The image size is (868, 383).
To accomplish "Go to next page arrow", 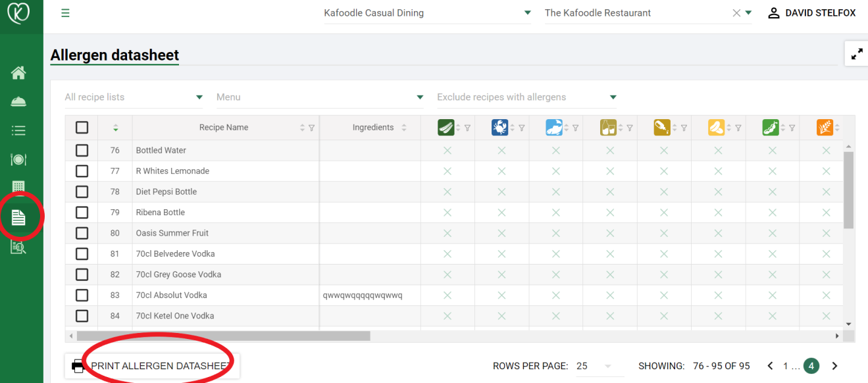I will click(834, 366).
